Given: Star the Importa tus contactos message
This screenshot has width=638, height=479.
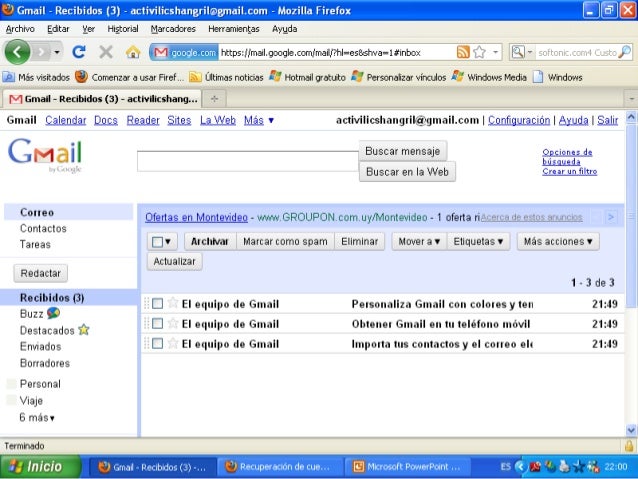Looking at the screenshot, I should pyautogui.click(x=173, y=343).
